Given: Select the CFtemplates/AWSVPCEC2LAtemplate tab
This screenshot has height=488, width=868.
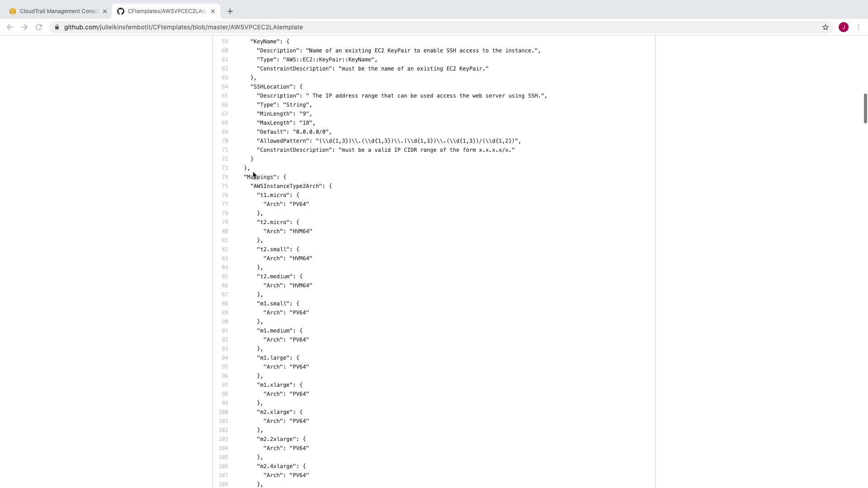Looking at the screenshot, I should pyautogui.click(x=165, y=11).
